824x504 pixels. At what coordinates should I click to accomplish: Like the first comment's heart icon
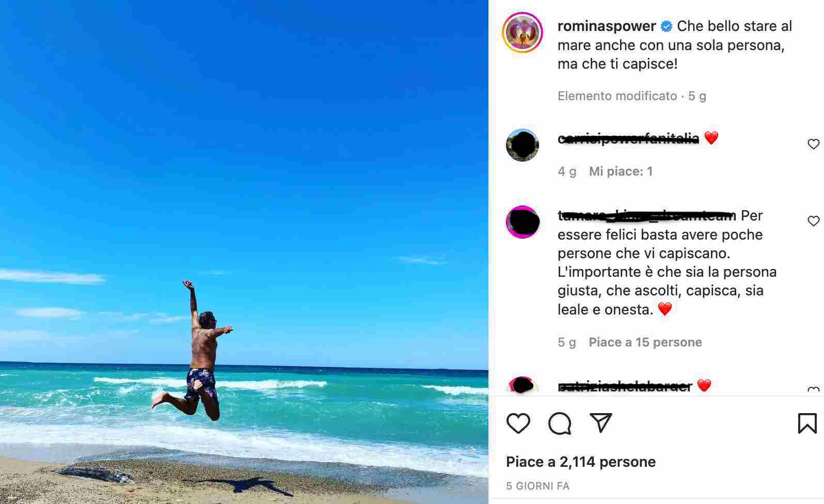[x=814, y=144]
